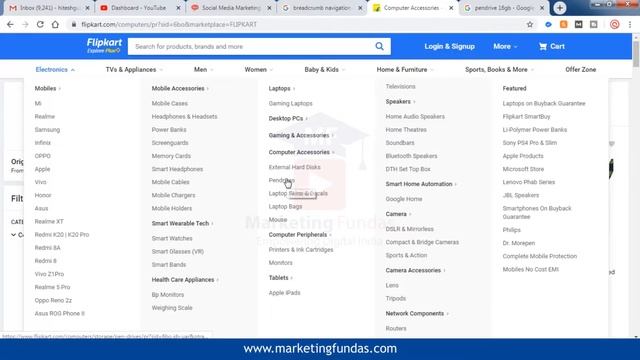
Task: Expand the Women menu
Action: (258, 70)
